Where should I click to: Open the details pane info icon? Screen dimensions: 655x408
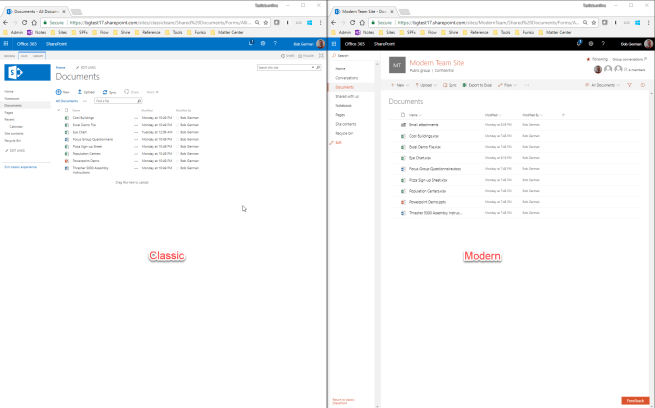pos(642,85)
